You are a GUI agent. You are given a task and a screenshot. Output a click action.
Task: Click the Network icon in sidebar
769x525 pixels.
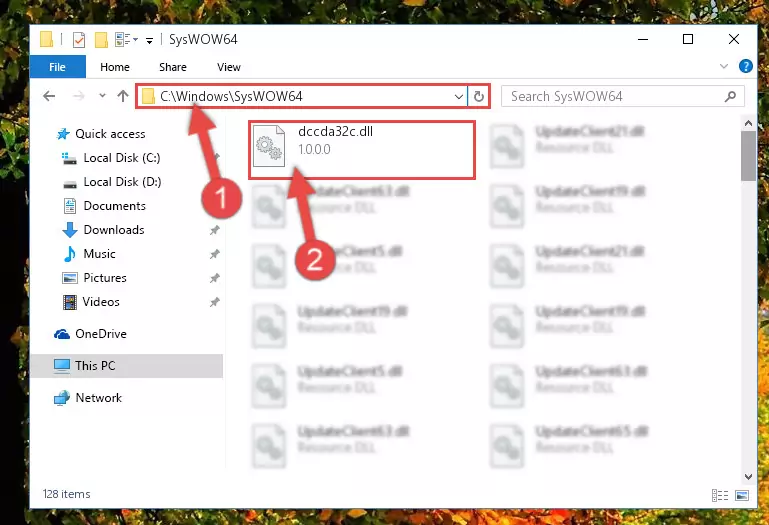[x=62, y=398]
